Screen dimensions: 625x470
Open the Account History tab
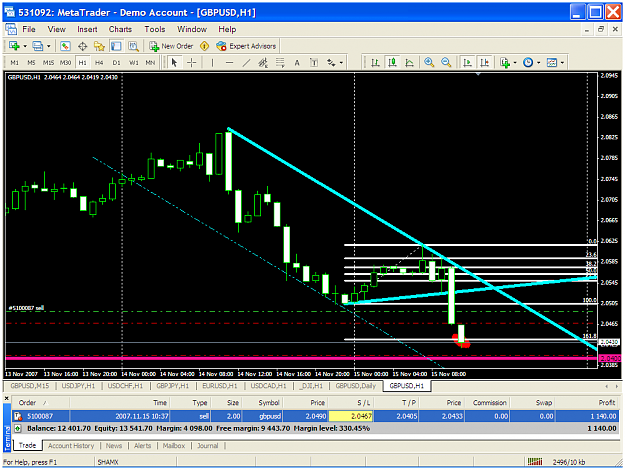[71, 446]
